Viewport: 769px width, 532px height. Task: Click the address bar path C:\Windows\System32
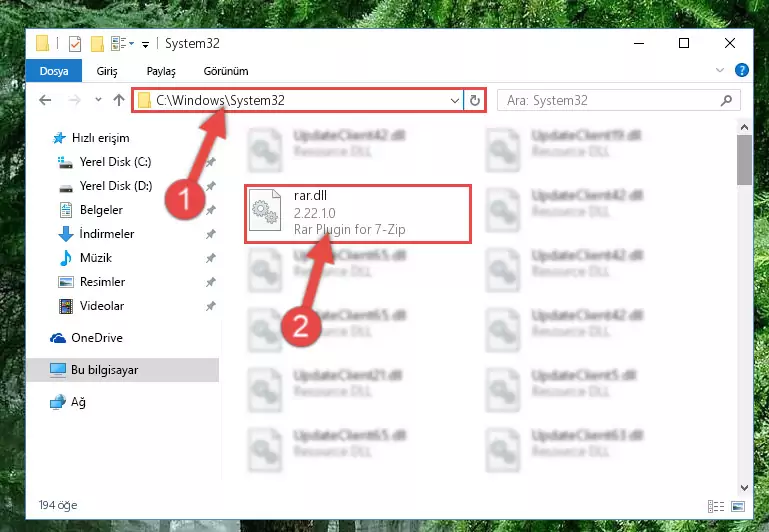point(220,101)
